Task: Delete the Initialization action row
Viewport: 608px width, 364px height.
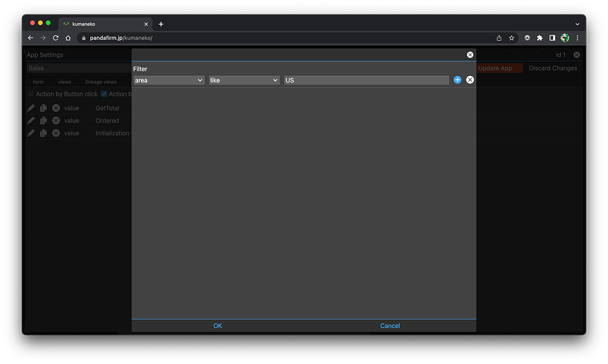Action: pos(56,133)
